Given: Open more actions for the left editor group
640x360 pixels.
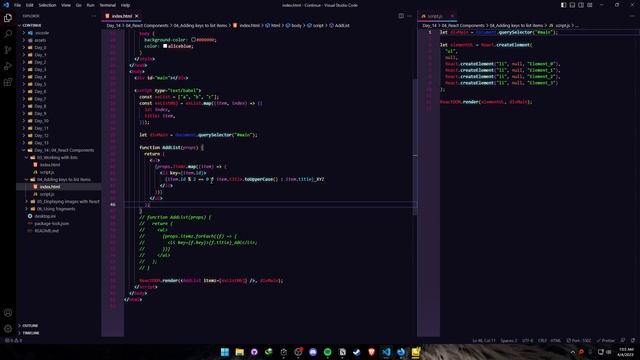Looking at the screenshot, I should 410,16.
